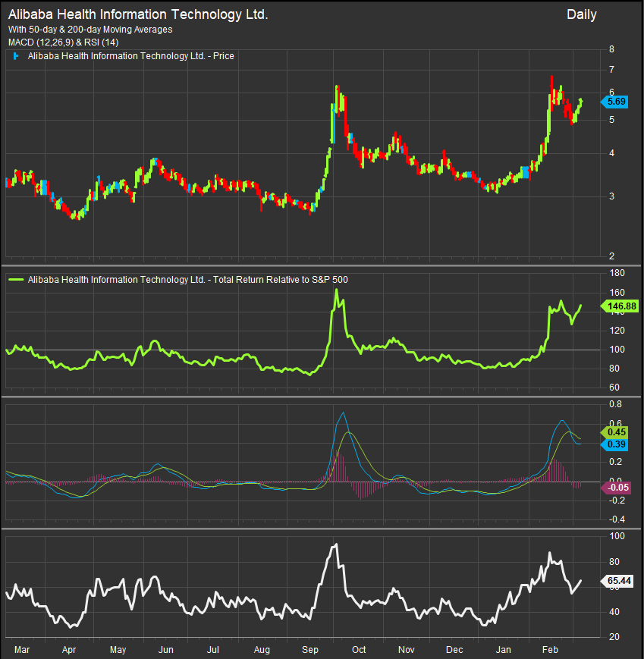Click the RSI axis 20 tick
The width and height of the screenshot is (644, 659).
coord(614,637)
